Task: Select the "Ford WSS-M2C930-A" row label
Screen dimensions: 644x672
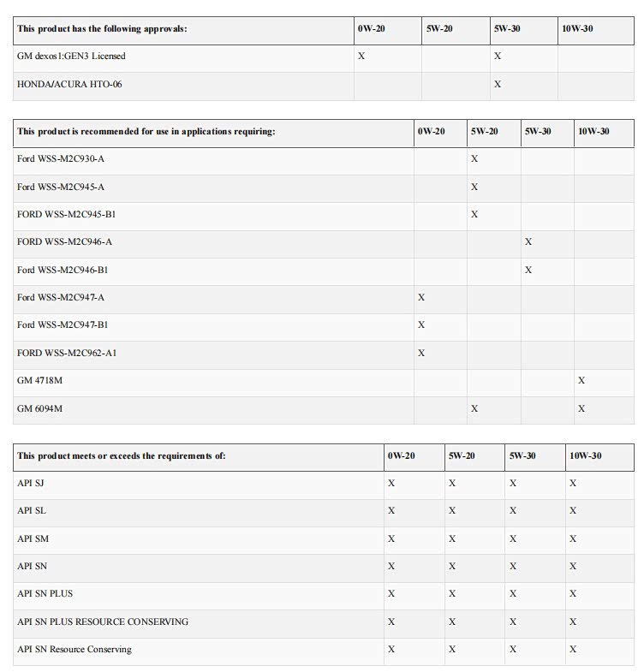Action: pos(60,159)
